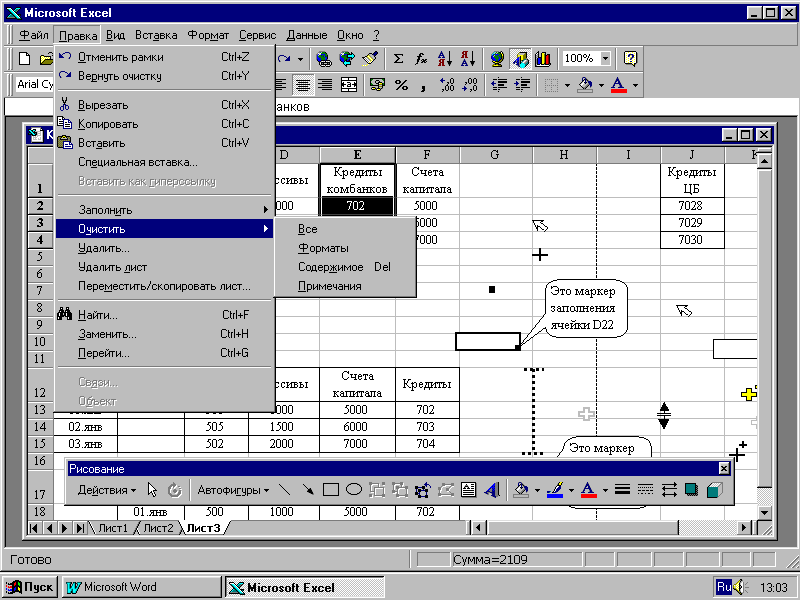Select Форматы in Очистить submenu
The width and height of the screenshot is (800, 600).
point(345,248)
